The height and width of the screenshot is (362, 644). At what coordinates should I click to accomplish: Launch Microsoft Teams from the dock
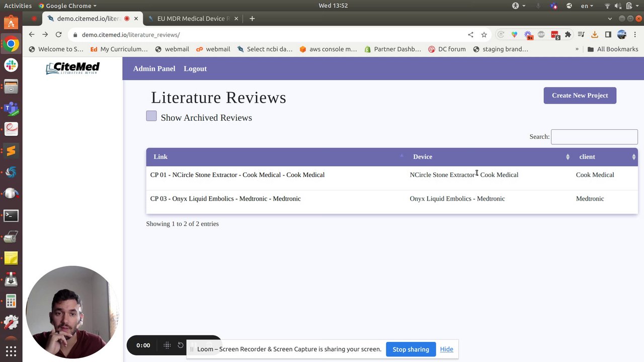tap(11, 108)
